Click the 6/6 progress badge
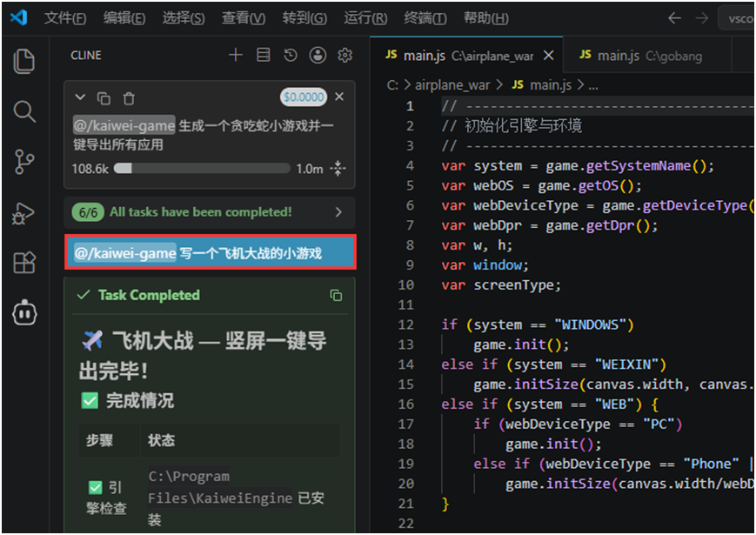Image resolution: width=756 pixels, height=535 pixels. 88,212
